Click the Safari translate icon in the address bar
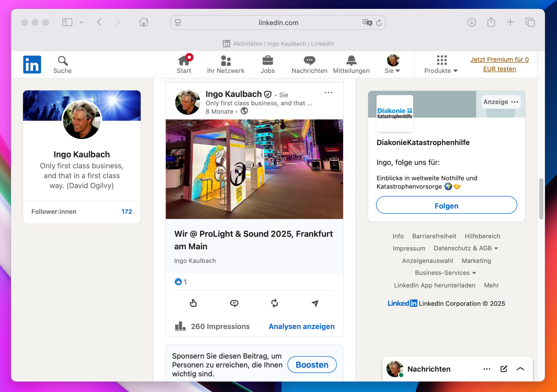This screenshot has width=557, height=392. point(367,23)
